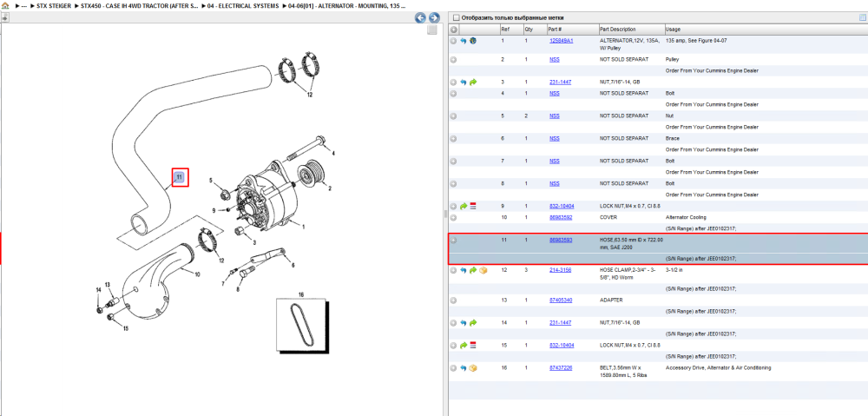Open part number 214-3156 link
The width and height of the screenshot is (868, 416).
pos(560,270)
